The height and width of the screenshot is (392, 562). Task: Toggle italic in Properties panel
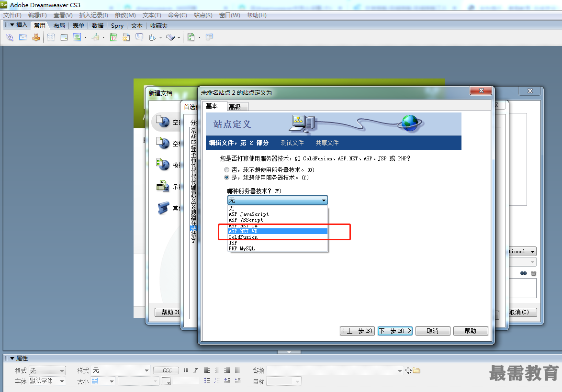point(195,370)
